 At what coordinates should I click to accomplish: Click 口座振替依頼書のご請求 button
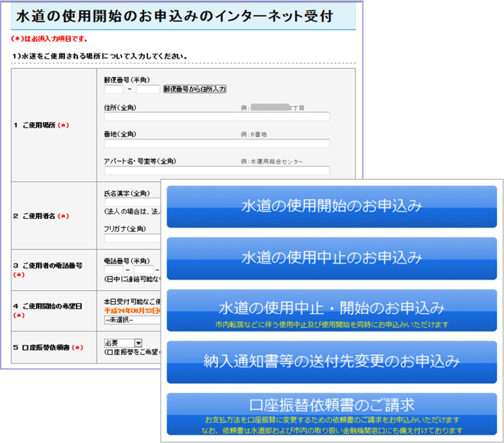[332, 414]
